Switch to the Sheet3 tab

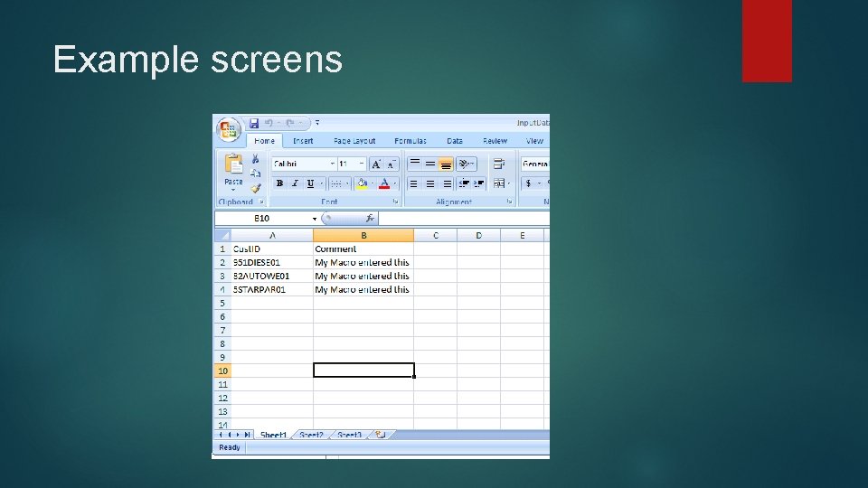[349, 435]
